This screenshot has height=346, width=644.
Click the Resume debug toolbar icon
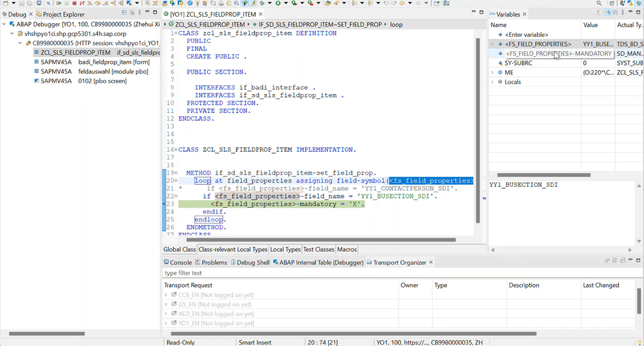coord(58,4)
